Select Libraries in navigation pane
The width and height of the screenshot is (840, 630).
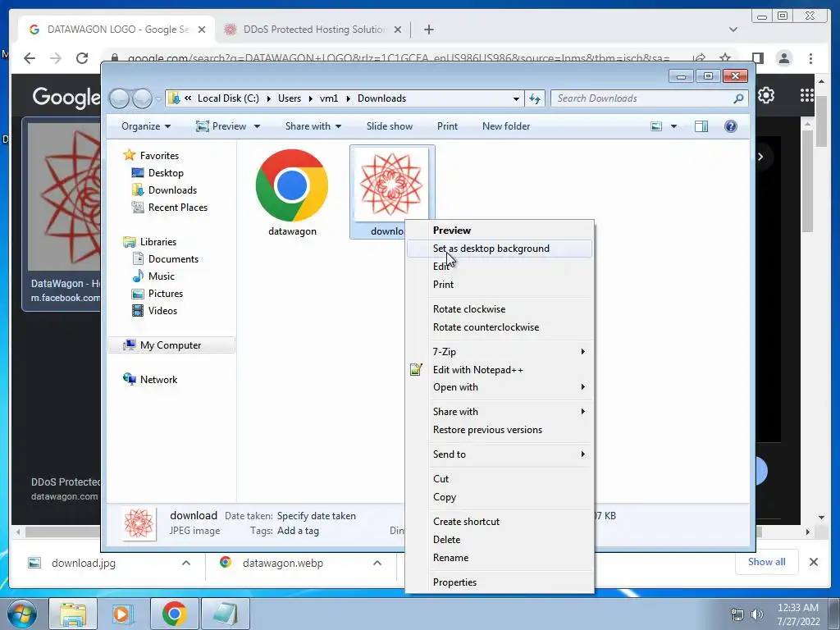point(158,242)
